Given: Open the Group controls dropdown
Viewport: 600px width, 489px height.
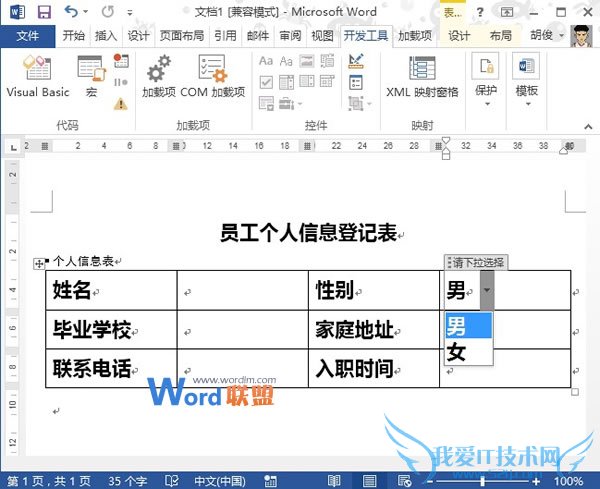Looking at the screenshot, I should click(x=360, y=103).
